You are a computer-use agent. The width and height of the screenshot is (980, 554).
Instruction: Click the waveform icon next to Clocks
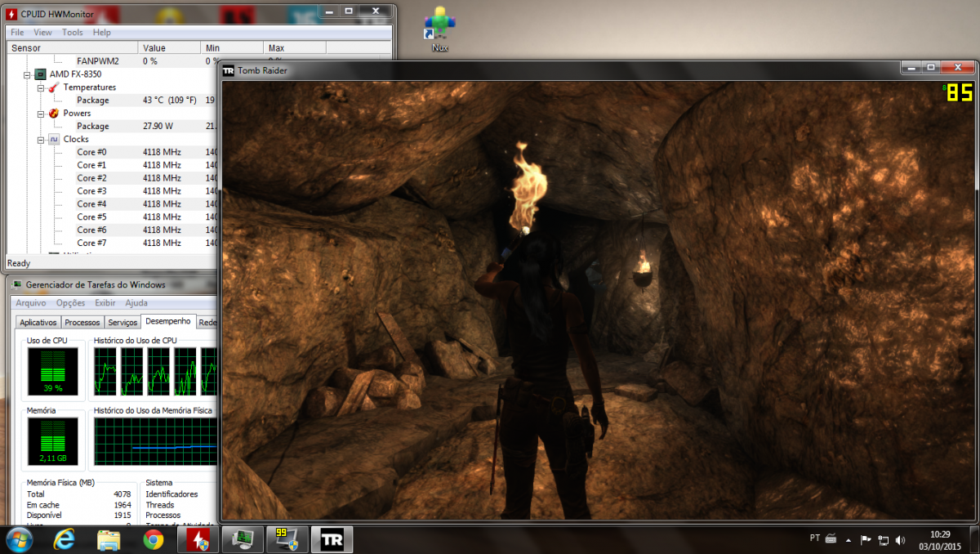(x=53, y=140)
